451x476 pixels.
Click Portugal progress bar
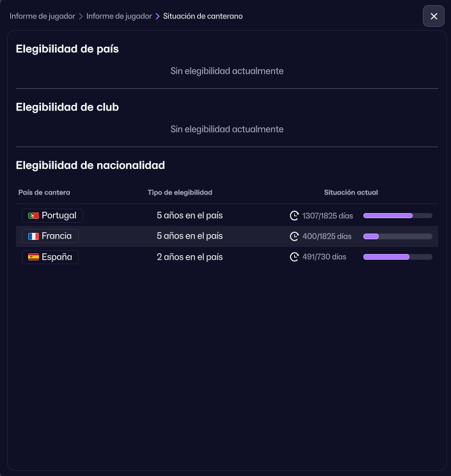(397, 216)
